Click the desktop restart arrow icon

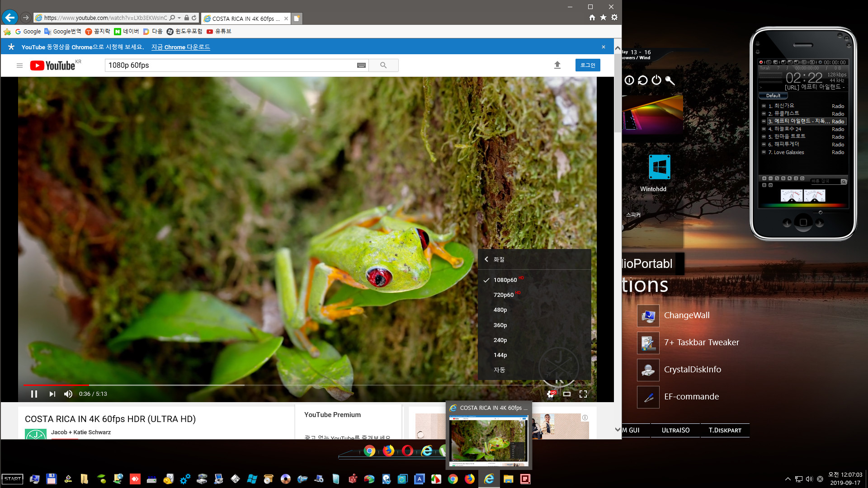(642, 80)
